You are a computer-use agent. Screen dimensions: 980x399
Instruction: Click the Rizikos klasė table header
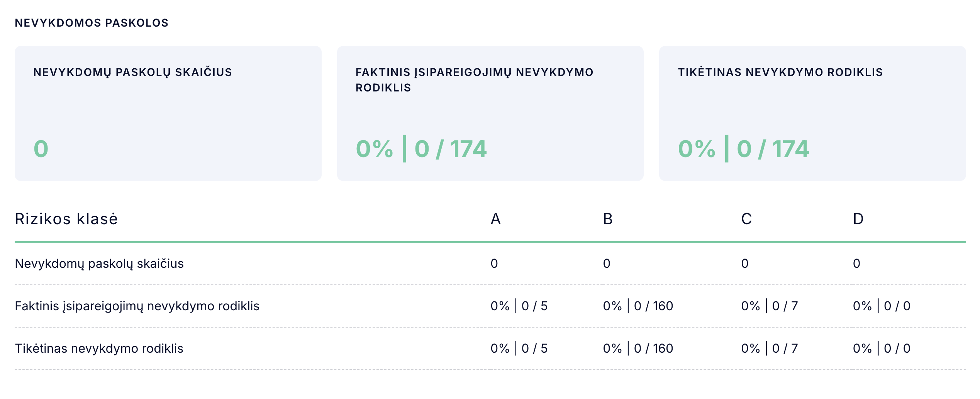tap(66, 219)
